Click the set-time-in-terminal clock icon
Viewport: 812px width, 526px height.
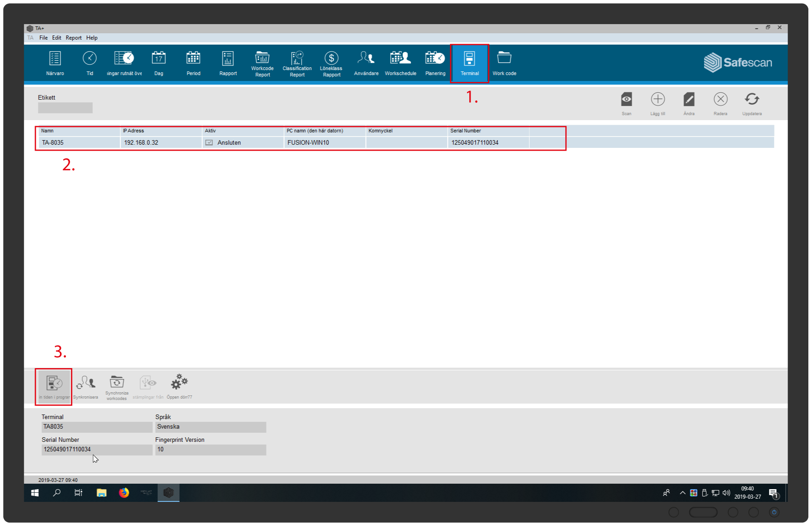click(x=55, y=386)
